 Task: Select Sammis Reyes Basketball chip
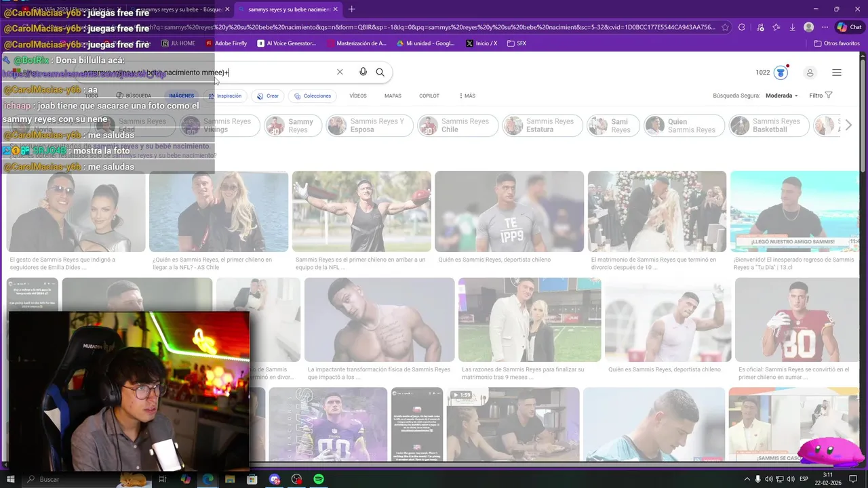coord(770,125)
